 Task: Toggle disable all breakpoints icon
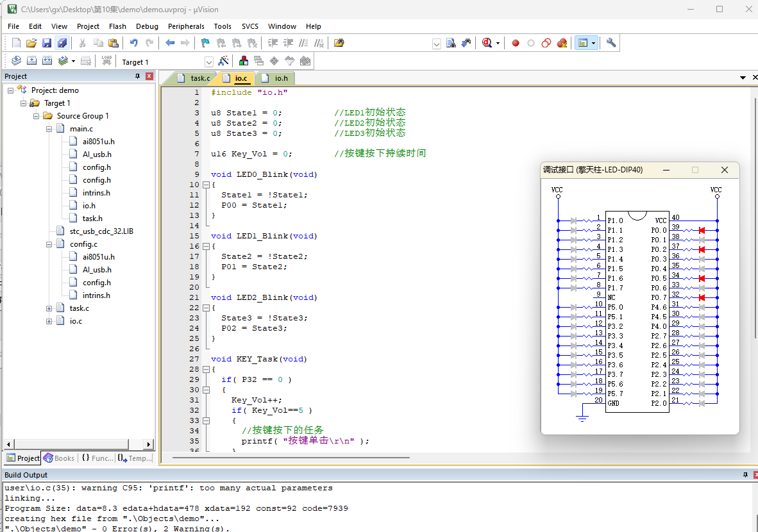click(546, 43)
